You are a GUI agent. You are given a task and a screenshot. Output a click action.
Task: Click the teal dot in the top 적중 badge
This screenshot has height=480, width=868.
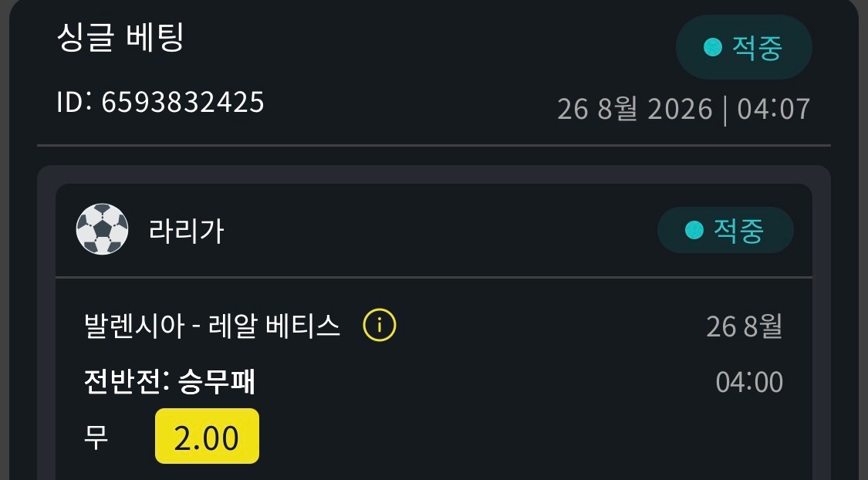pyautogui.click(x=712, y=47)
